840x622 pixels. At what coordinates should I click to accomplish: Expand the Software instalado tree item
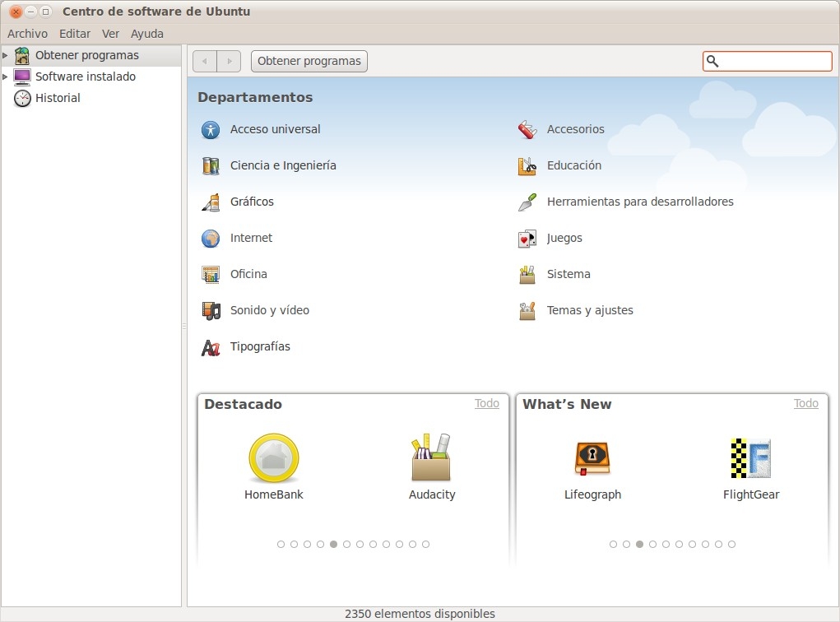click(6, 77)
